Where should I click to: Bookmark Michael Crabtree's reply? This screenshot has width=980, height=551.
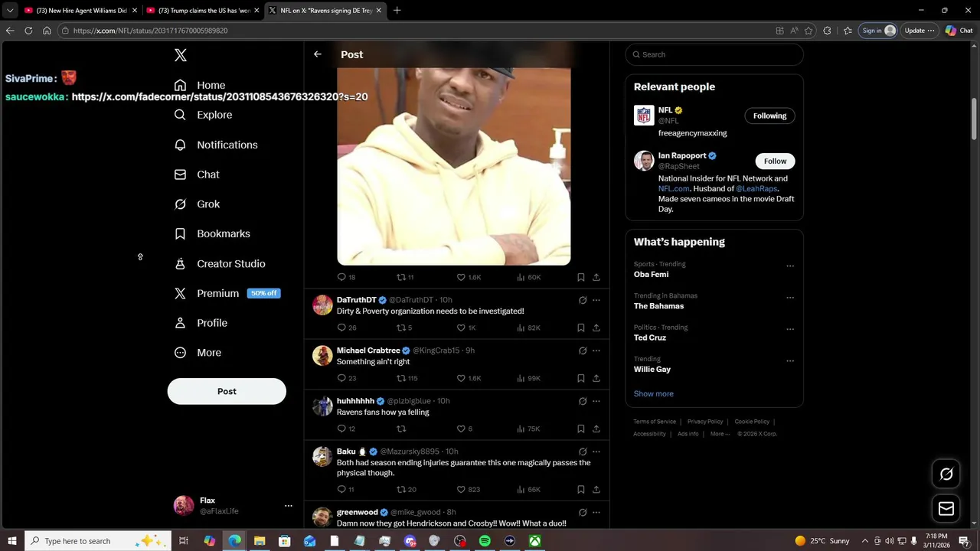(581, 378)
